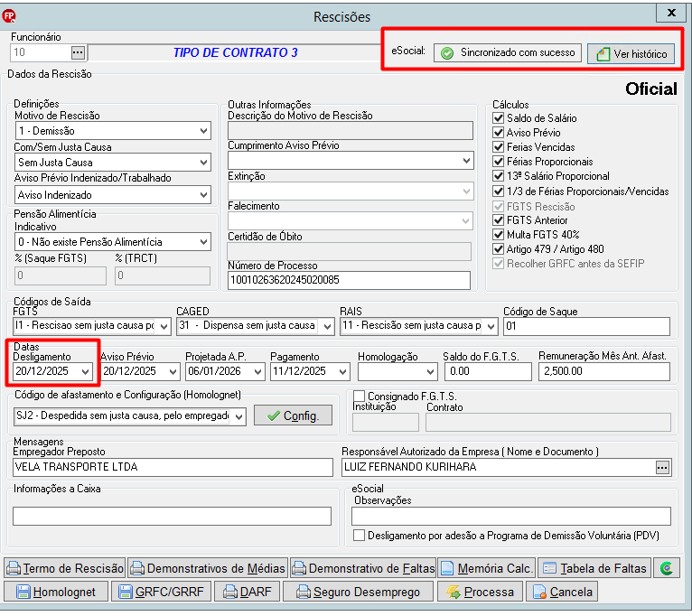This screenshot has width=692, height=616.
Task: Open Pensão Alimentícia Indicativo dropdown
Action: [x=203, y=242]
